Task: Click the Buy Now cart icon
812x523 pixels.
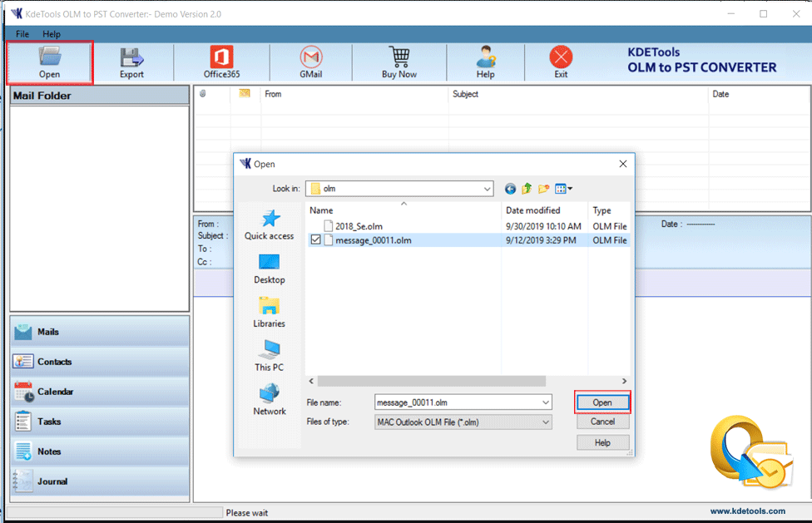Action: point(399,62)
